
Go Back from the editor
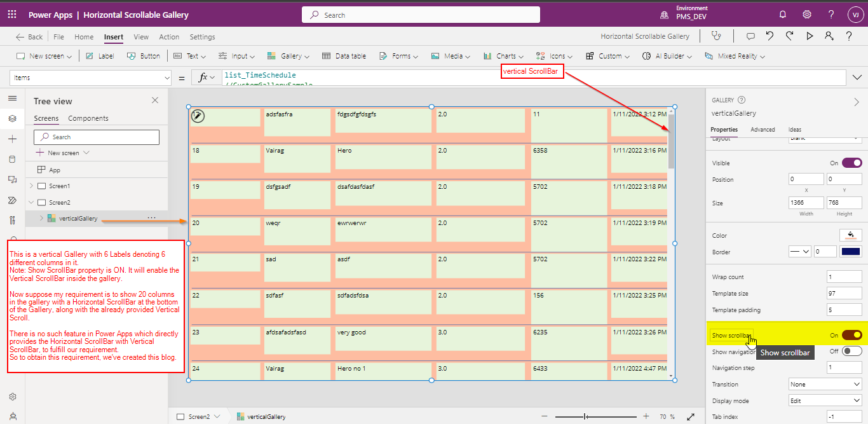tap(29, 37)
